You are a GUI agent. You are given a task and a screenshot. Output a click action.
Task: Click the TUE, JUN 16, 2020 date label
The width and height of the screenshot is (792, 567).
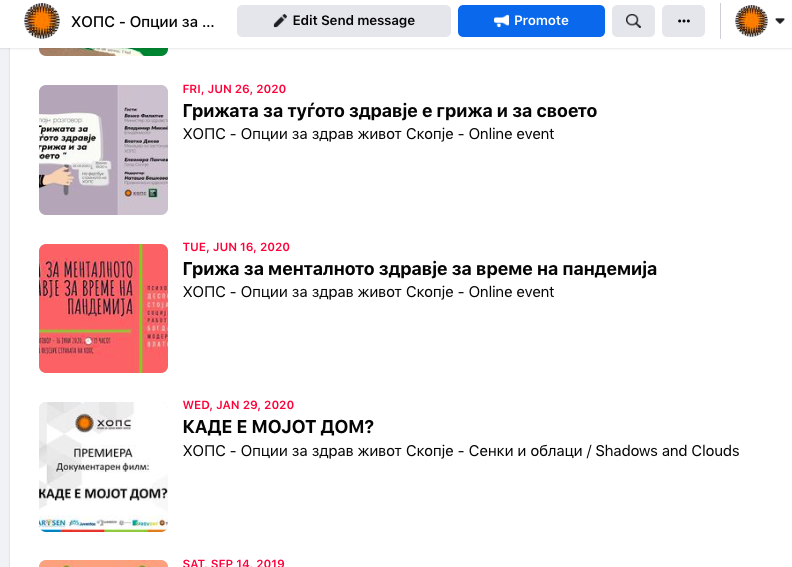(236, 247)
